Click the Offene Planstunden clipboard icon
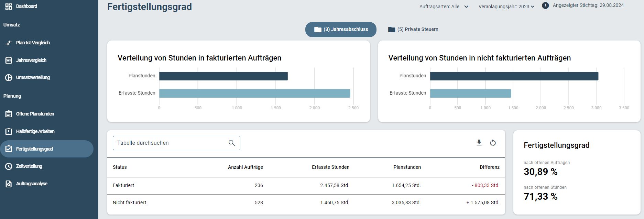 coord(9,114)
